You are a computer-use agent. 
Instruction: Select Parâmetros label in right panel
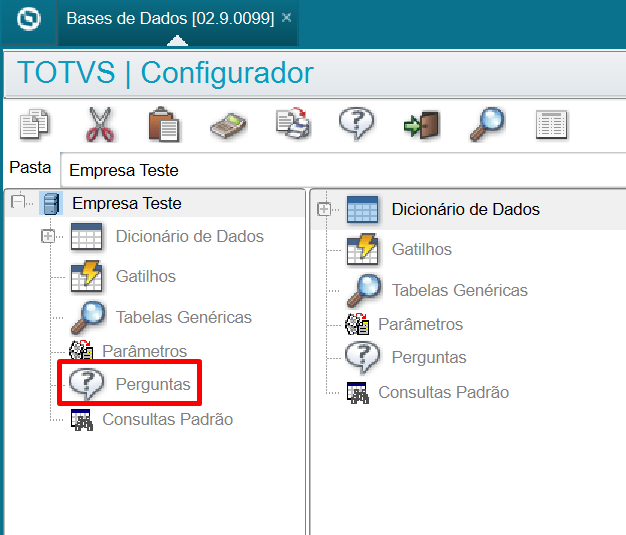coord(420,324)
